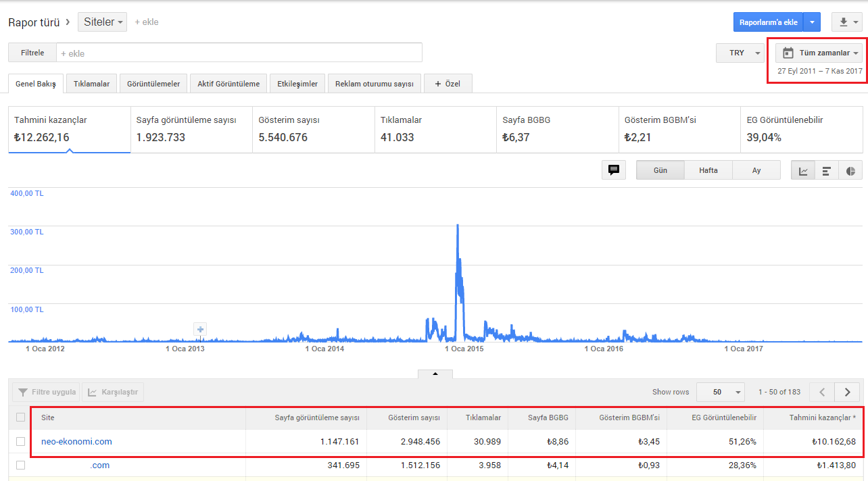Viewport: 868px width, 481px height.
Task: Click the Filtre uygula button
Action: pos(46,392)
